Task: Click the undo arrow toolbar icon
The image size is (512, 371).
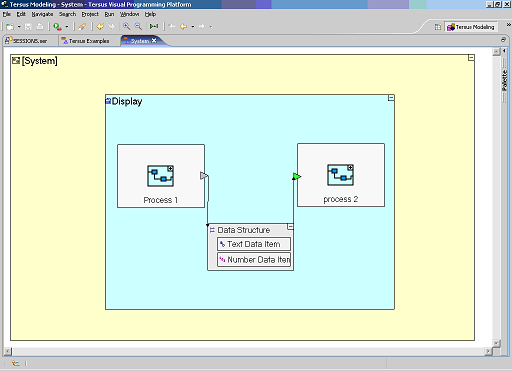Action: click(100, 26)
